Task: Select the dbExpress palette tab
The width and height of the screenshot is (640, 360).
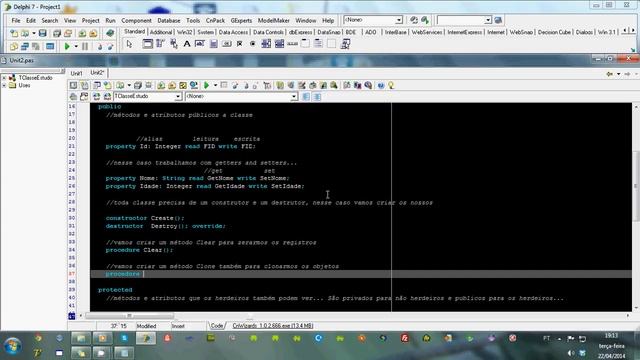Action: point(300,32)
